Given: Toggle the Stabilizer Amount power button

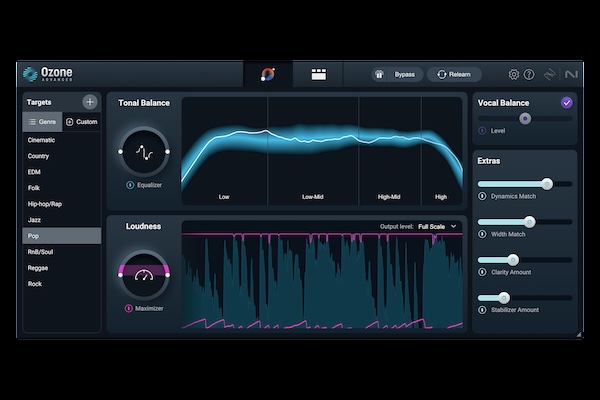Looking at the screenshot, I should [x=482, y=310].
